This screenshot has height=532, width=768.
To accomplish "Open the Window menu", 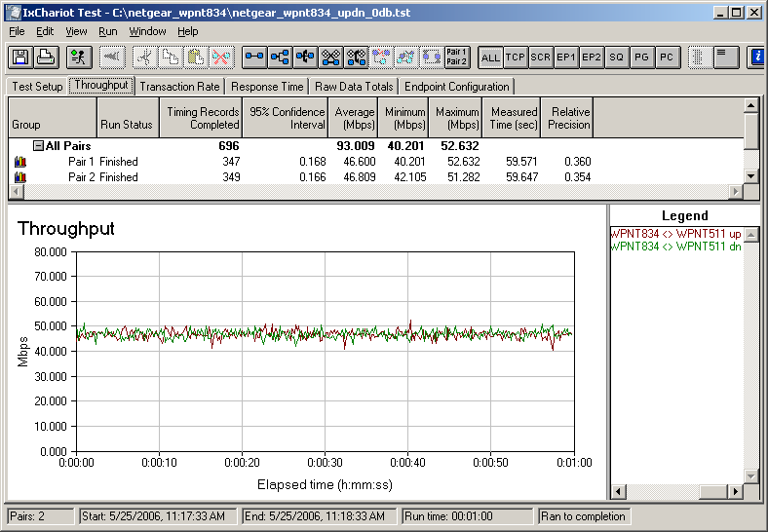I will (x=147, y=32).
